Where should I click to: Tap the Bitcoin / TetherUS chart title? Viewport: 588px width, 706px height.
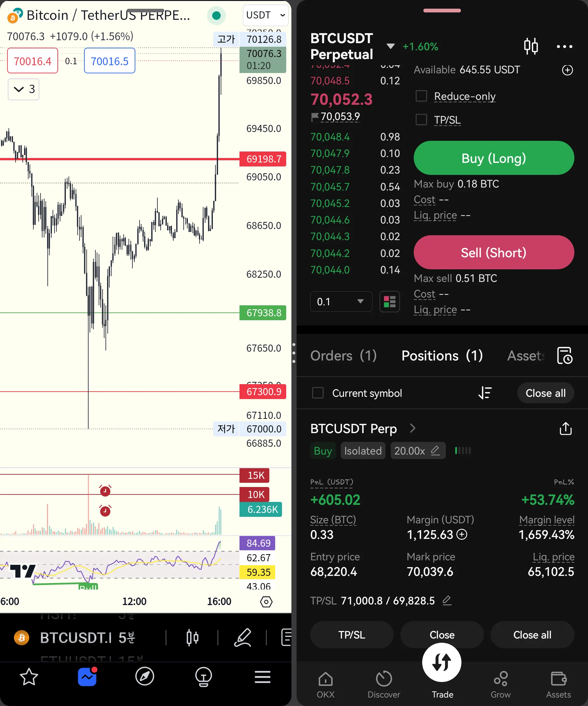[108, 16]
